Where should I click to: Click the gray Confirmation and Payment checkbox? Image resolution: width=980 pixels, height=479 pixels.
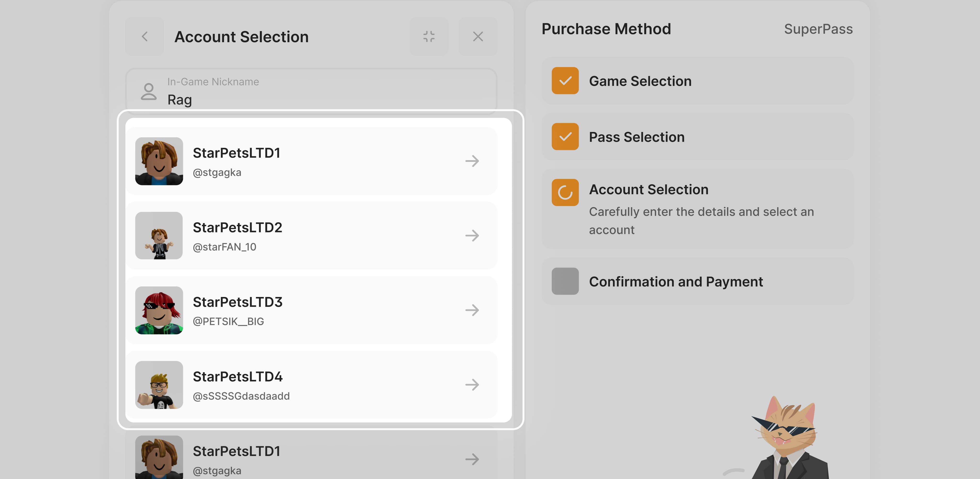coord(565,281)
